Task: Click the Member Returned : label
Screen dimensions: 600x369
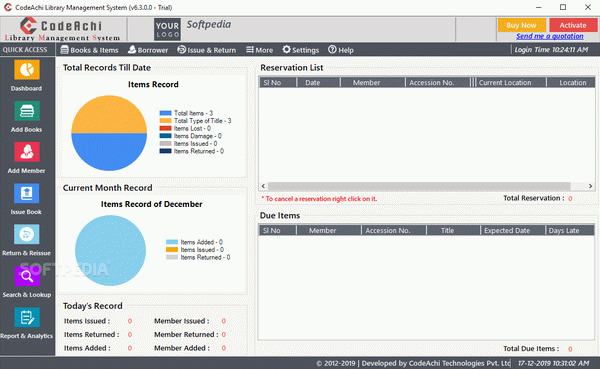Action: [186, 335]
